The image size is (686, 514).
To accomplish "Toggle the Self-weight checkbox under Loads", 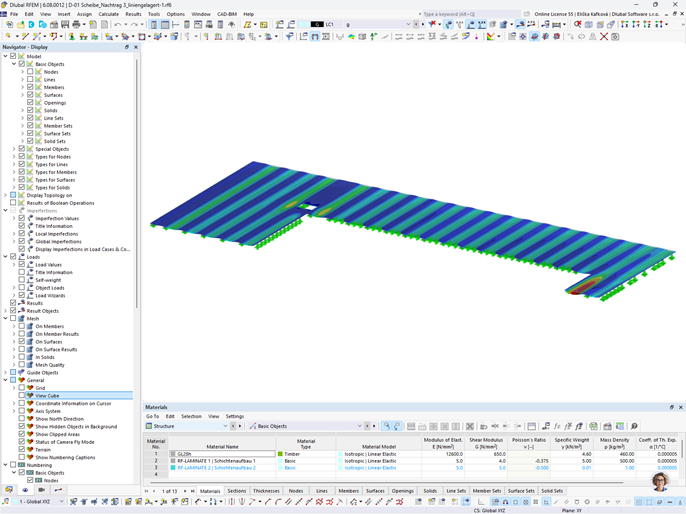I will 21,280.
